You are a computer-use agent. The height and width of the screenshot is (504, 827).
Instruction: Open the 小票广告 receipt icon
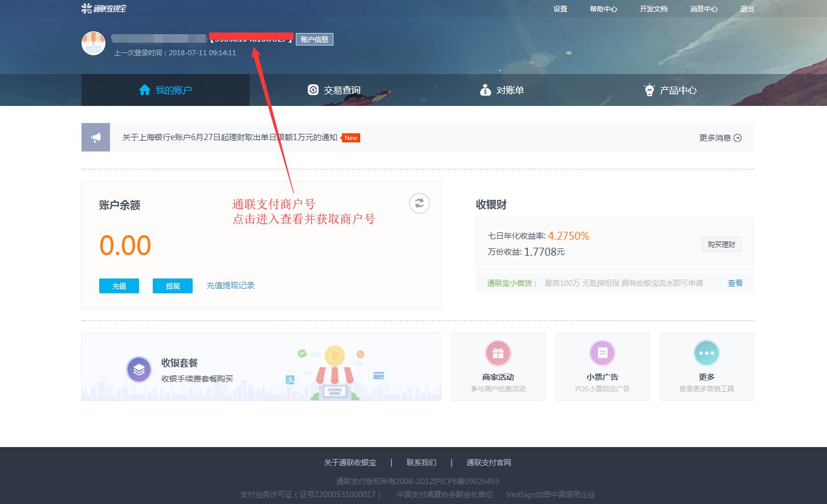[602, 354]
